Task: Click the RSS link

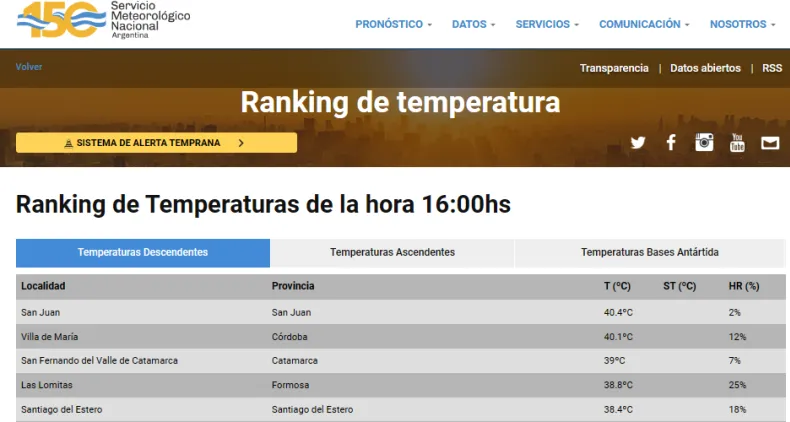Action: tap(772, 68)
